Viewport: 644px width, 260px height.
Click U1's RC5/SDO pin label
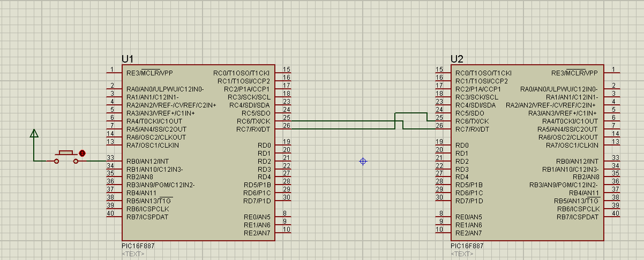tap(257, 113)
